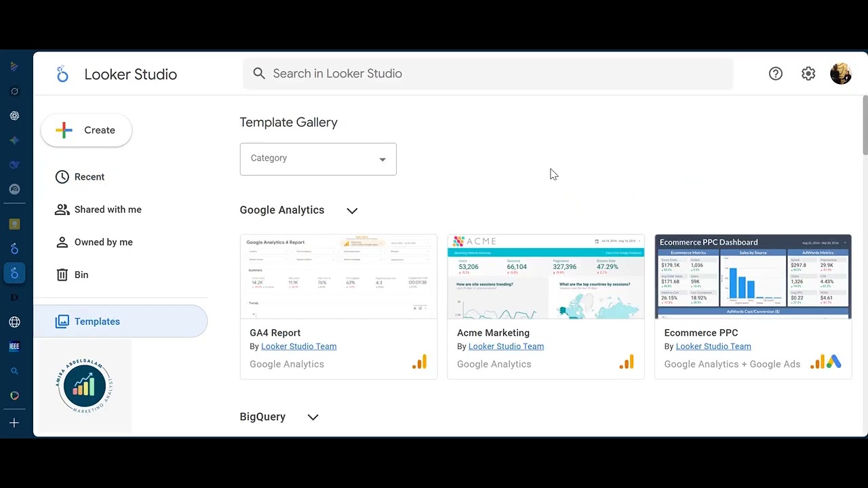
Task: Click the plus icon at sidebar bottom
Action: (x=14, y=423)
